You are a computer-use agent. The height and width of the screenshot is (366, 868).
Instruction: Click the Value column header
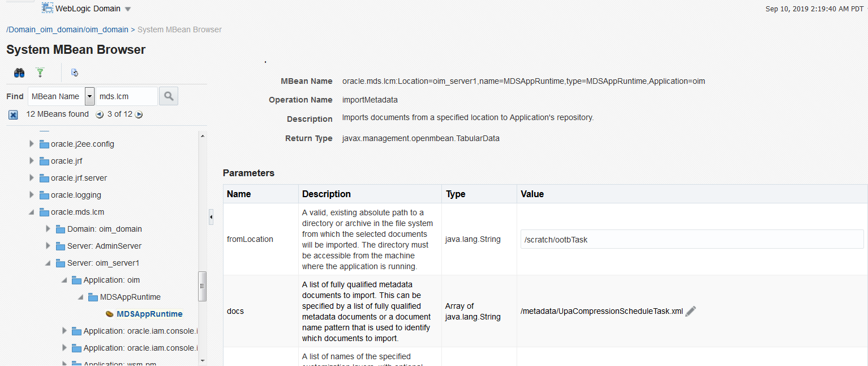(x=692, y=194)
